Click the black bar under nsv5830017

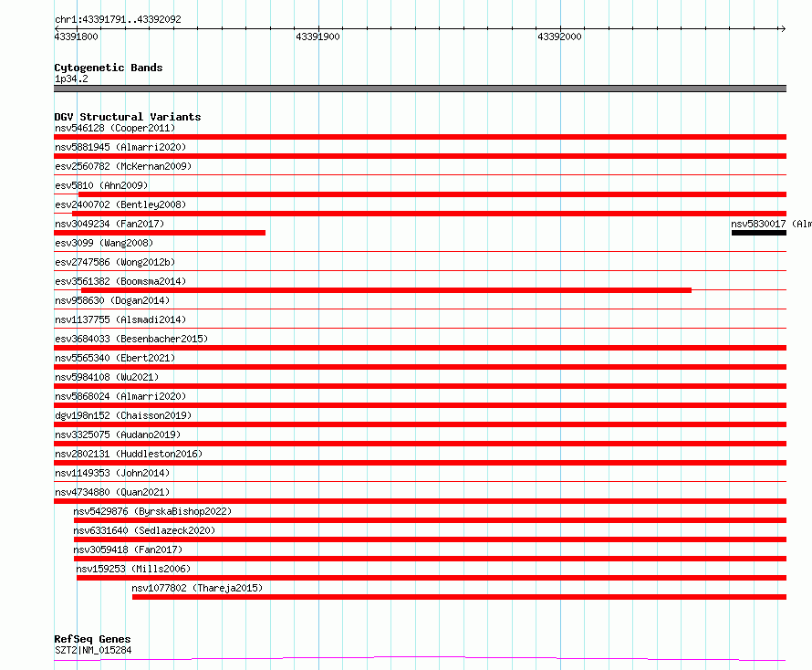[x=759, y=233]
